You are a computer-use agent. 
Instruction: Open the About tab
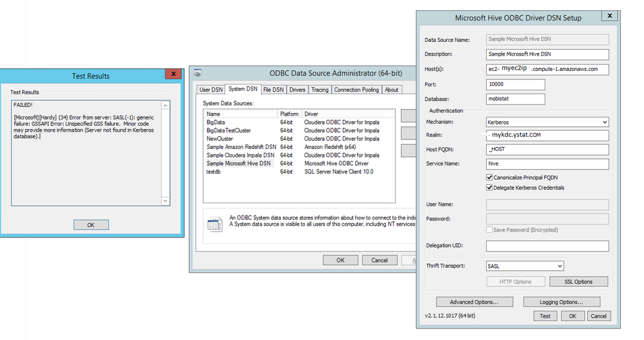(391, 90)
